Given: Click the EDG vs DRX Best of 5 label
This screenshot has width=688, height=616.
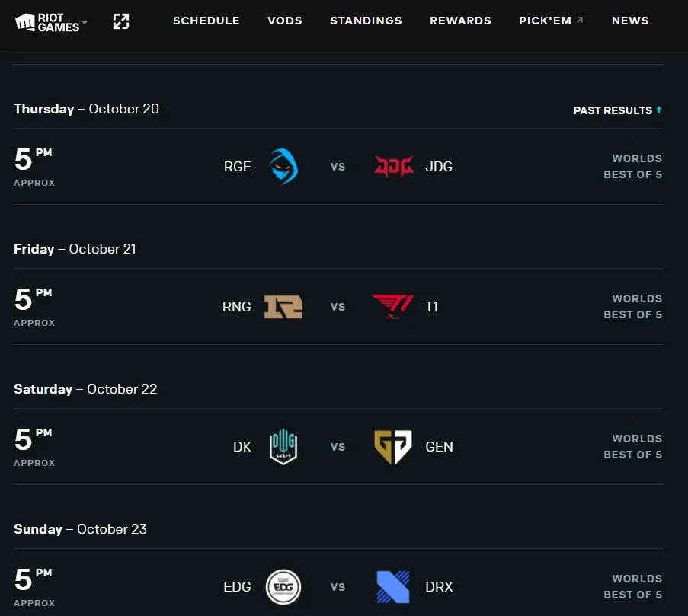Looking at the screenshot, I should [x=632, y=595].
